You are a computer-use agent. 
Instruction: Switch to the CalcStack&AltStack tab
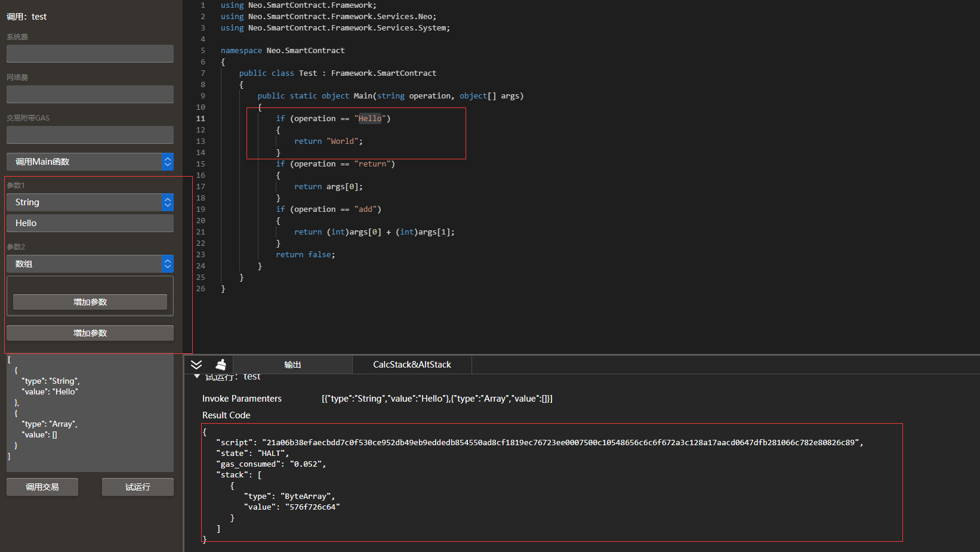point(412,365)
